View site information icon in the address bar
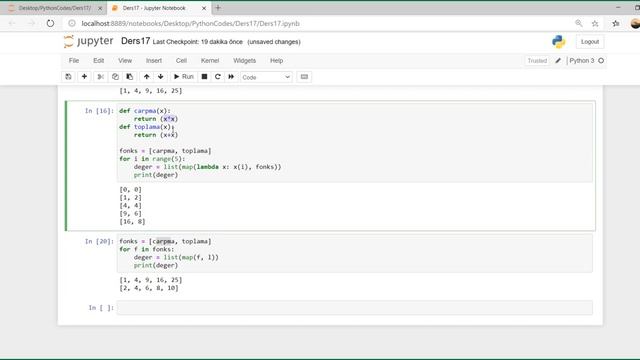 click(x=72, y=23)
